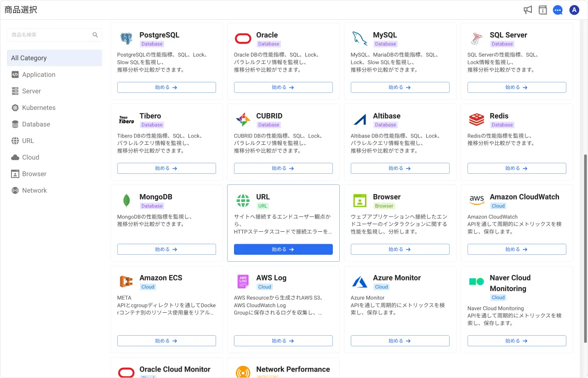The image size is (588, 378).
Task: Start the CUBRID product
Action: (283, 168)
